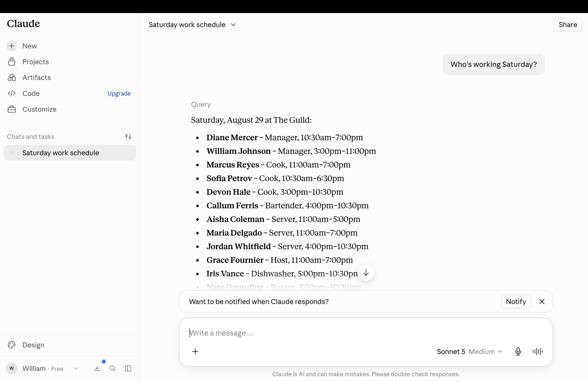
Task: Open the search magnifier icon
Action: 113,369
